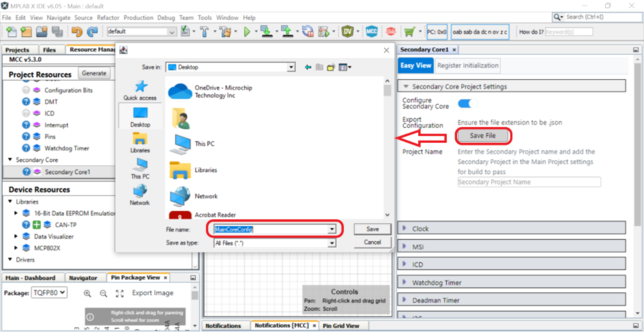Select Secondary Core1 tree item
This screenshot has height=332, width=644.
(67, 171)
